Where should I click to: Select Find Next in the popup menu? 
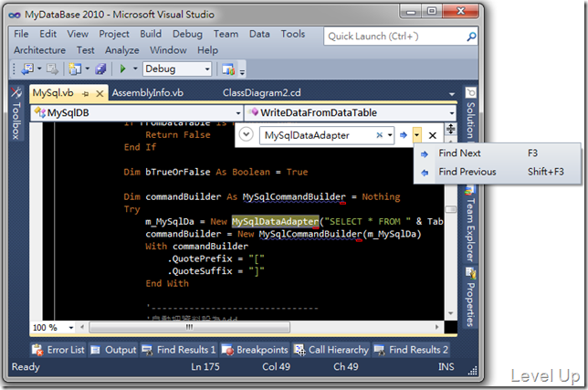498,153
